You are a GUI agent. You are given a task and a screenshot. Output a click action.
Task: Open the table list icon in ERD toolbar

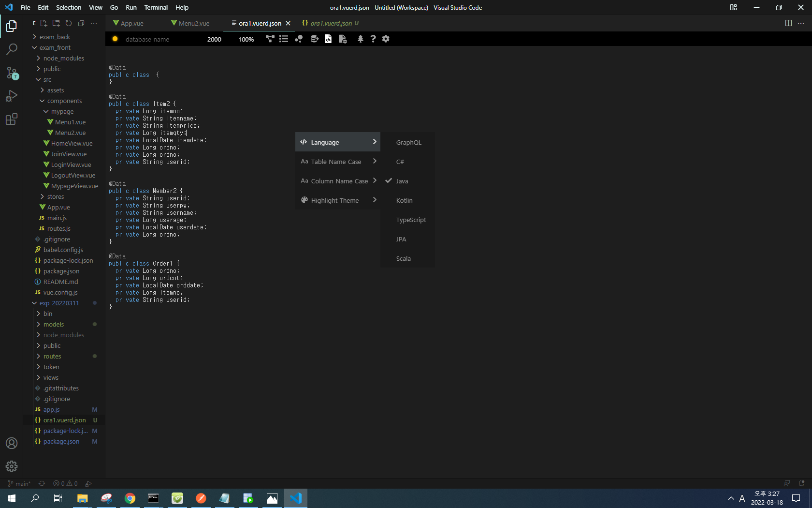coord(284,39)
